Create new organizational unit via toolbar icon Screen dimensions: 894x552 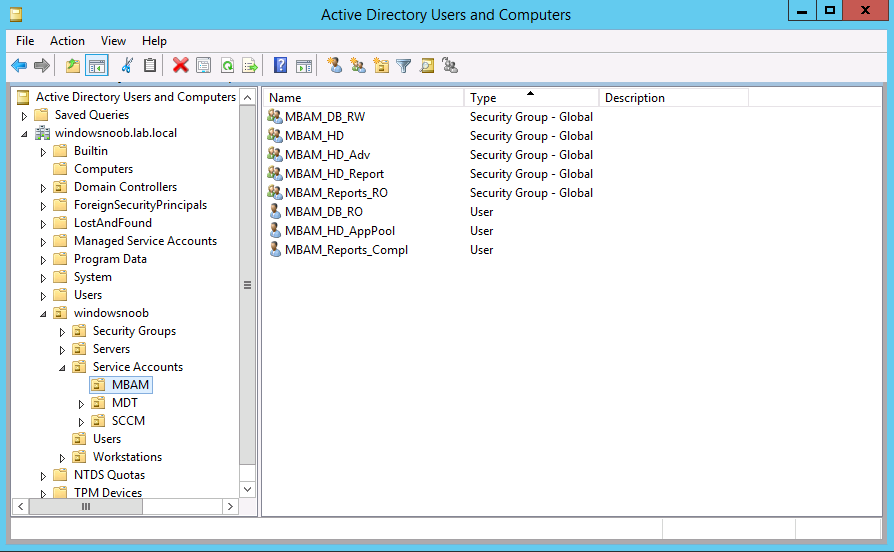(381, 66)
